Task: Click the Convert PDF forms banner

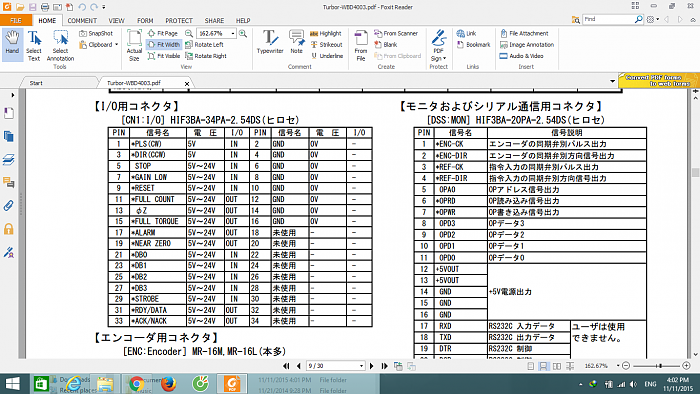Action: pos(659,80)
